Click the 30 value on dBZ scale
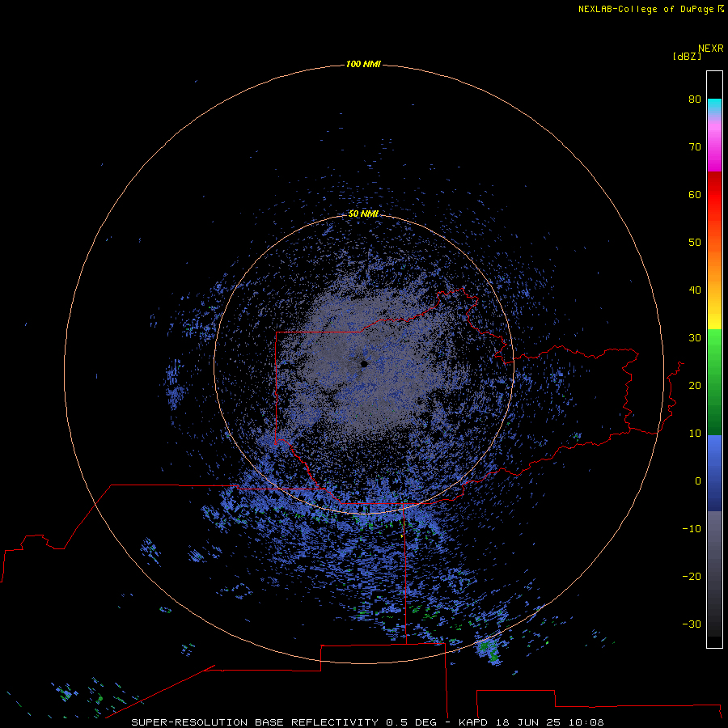Screen dimensions: 728x728 click(695, 338)
